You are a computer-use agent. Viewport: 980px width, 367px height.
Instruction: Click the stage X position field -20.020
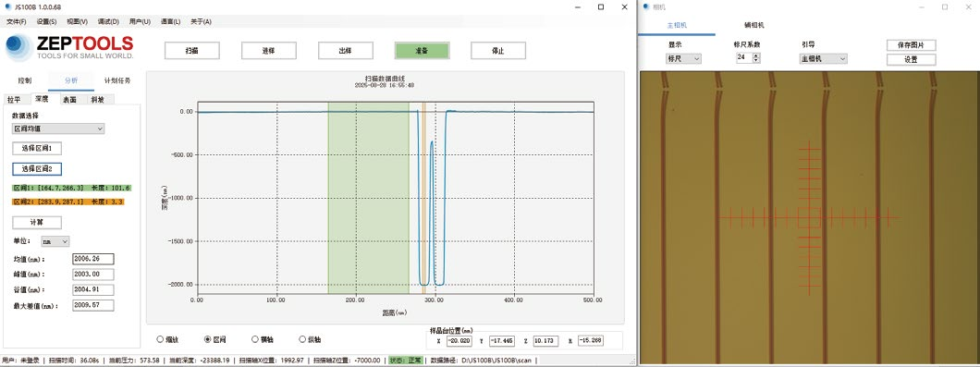click(x=459, y=341)
